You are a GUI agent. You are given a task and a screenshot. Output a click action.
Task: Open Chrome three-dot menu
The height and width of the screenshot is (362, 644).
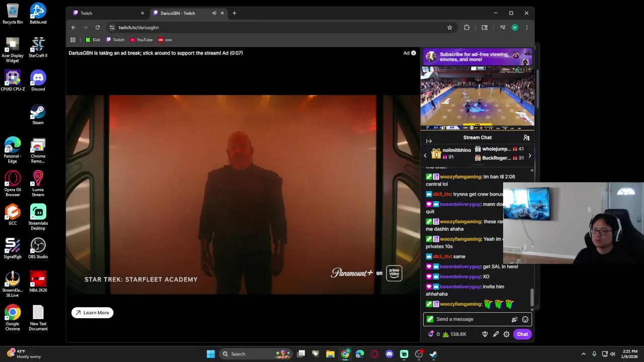click(x=527, y=28)
